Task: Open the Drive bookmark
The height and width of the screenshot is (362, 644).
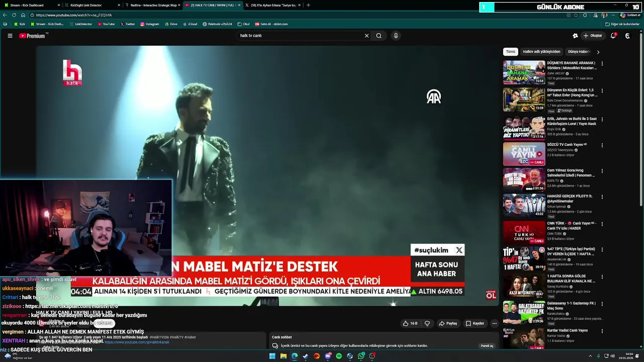Action: (x=171, y=24)
